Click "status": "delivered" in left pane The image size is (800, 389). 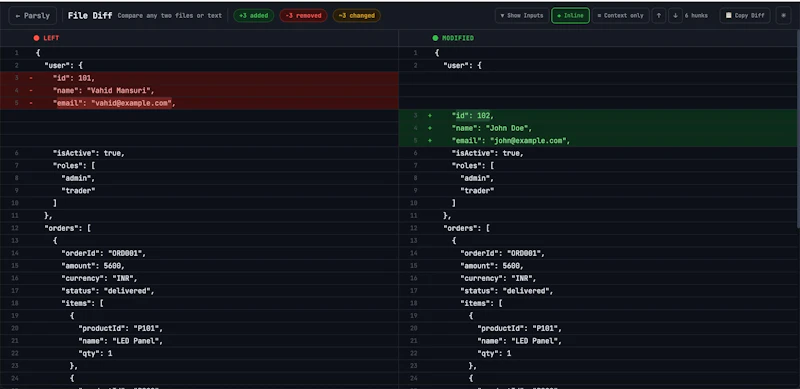(108, 291)
